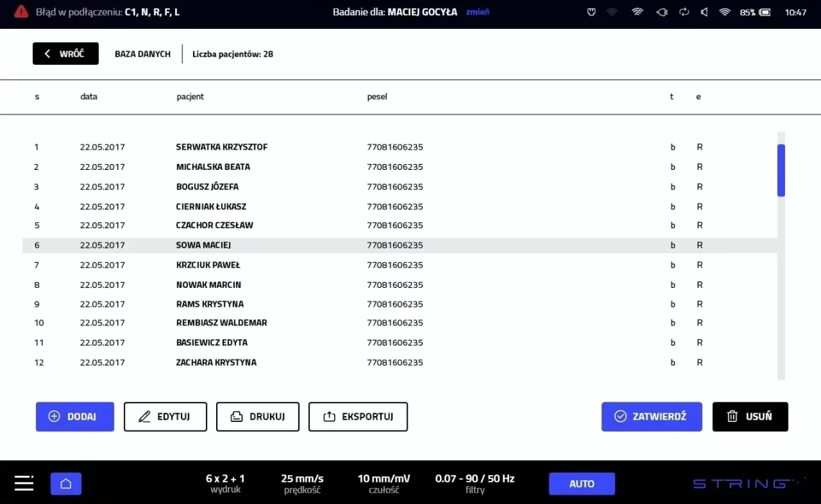Select patient row NOWAK MARCIN
Image resolution: width=821 pixels, height=504 pixels.
[208, 284]
